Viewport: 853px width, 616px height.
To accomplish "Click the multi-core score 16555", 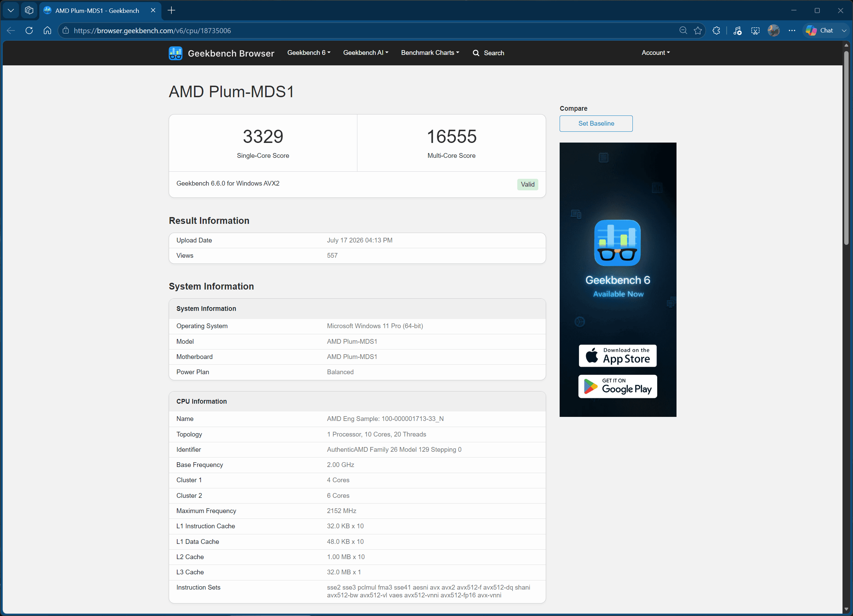I will click(451, 136).
